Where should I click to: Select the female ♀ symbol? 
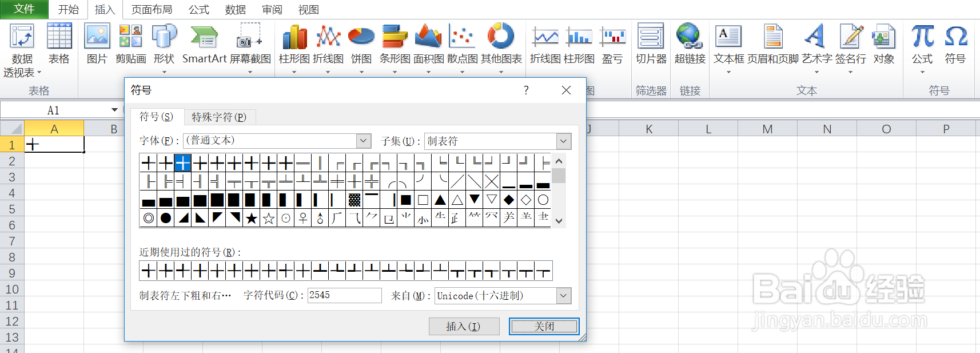click(x=303, y=218)
